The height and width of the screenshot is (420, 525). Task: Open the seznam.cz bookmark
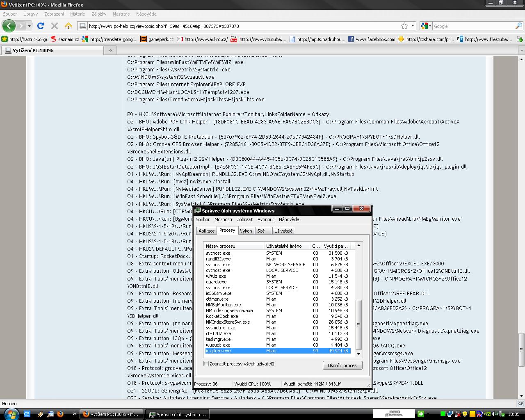coord(64,39)
